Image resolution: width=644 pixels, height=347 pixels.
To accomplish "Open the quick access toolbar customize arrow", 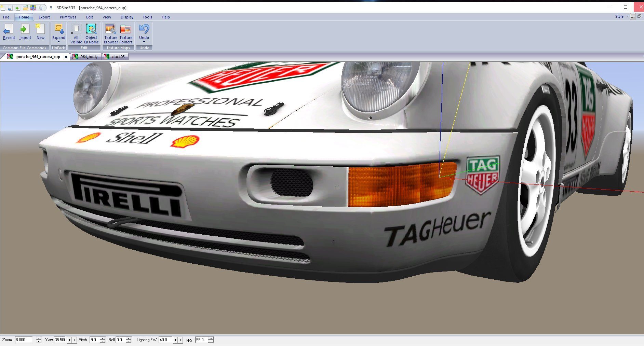I will [51, 8].
